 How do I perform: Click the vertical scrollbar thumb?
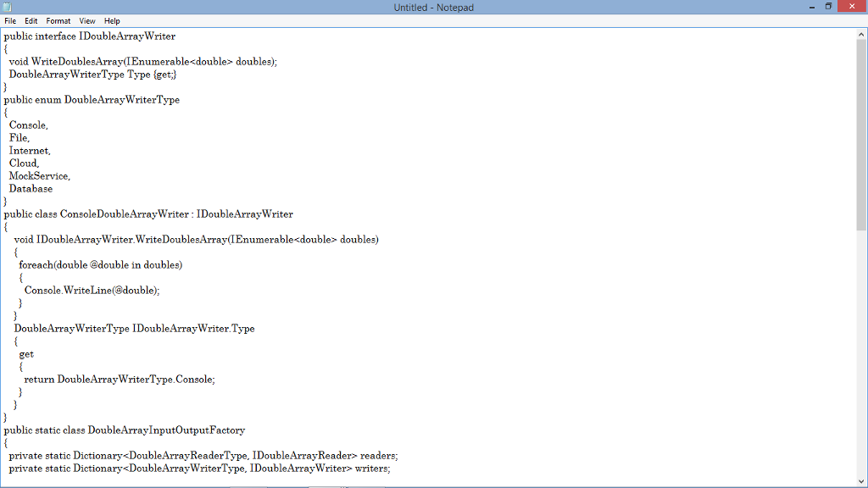tap(861, 135)
